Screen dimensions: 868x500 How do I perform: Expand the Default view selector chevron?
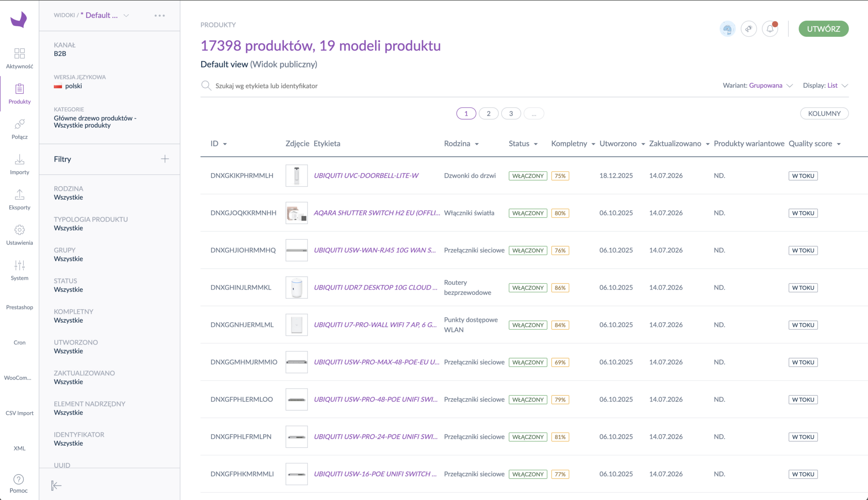pos(126,15)
